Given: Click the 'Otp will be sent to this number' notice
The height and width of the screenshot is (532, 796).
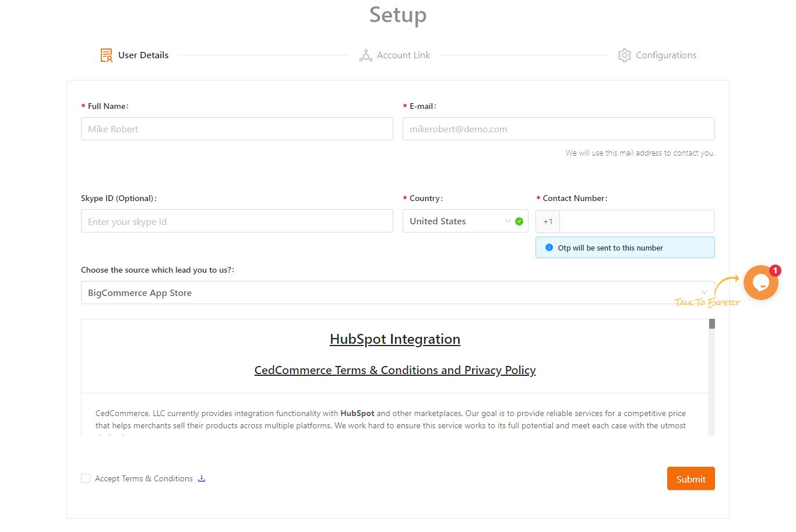Looking at the screenshot, I should pyautogui.click(x=625, y=248).
